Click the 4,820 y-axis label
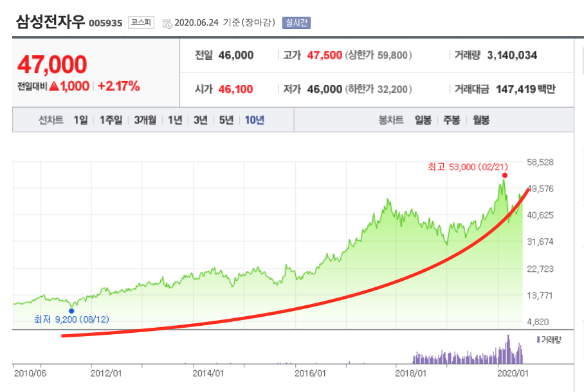Image resolution: width=584 pixels, height=392 pixels. click(538, 322)
